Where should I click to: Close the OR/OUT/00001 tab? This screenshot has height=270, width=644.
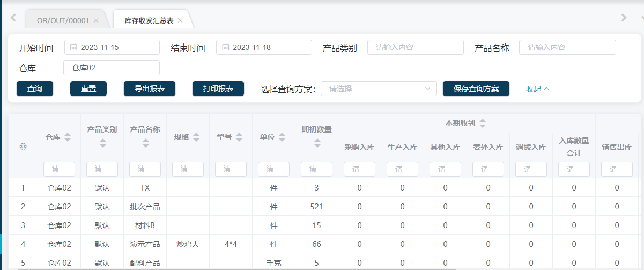coord(96,20)
